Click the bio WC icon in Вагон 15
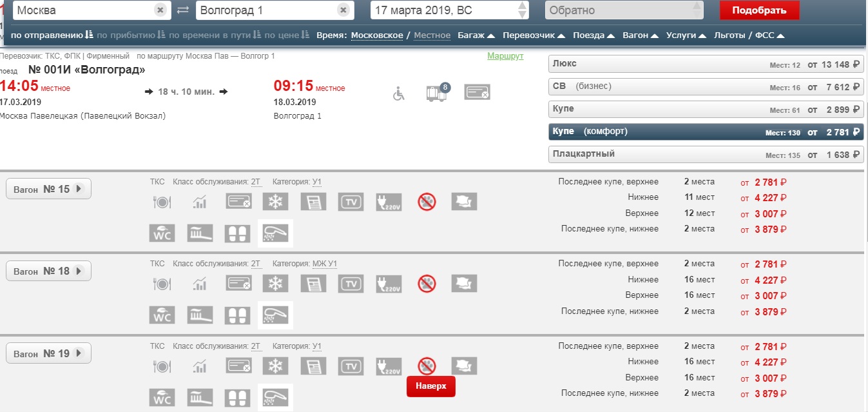Screen dimensions: 868x412 point(162,233)
